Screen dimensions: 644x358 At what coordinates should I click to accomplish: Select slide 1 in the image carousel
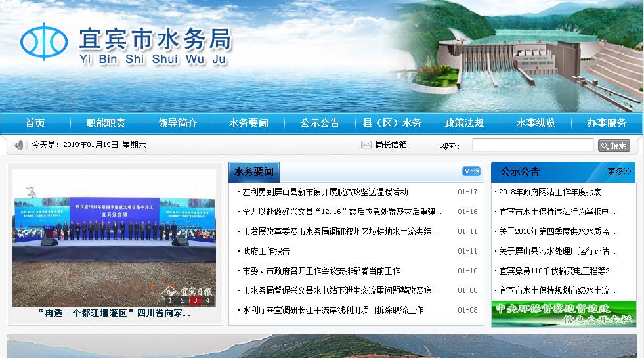[x=170, y=300]
